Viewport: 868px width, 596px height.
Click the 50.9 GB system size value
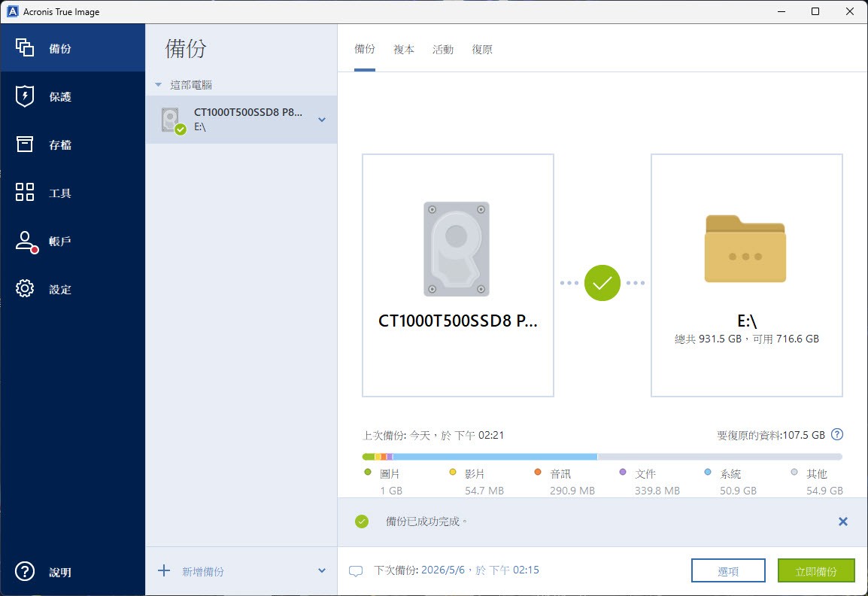[x=739, y=491]
